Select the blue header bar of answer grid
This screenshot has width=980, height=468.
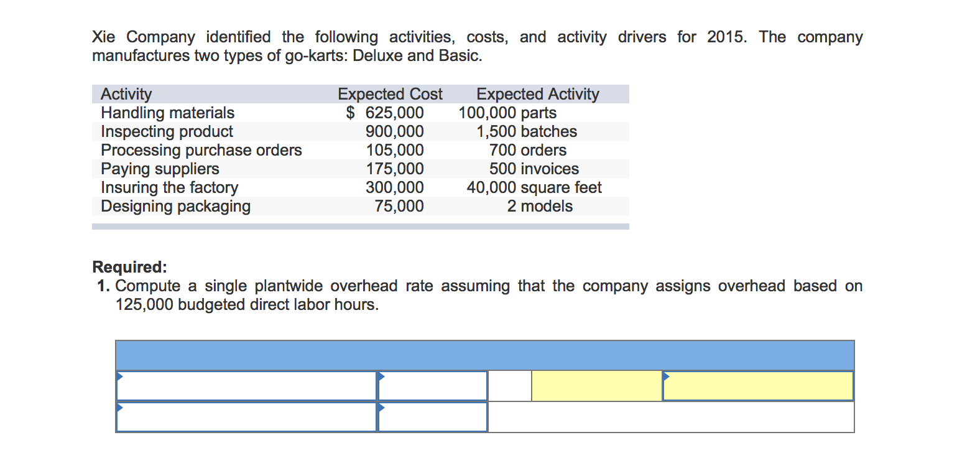click(485, 355)
